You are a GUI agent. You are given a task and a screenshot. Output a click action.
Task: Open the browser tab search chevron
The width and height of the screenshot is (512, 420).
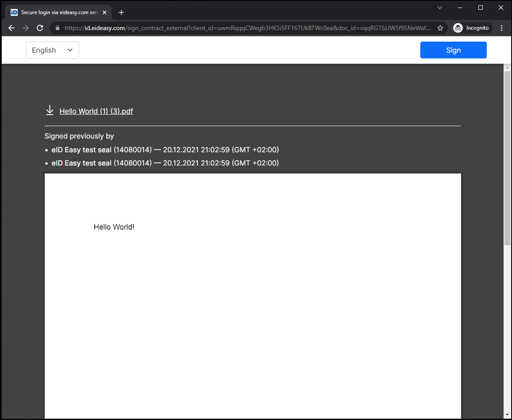439,8
